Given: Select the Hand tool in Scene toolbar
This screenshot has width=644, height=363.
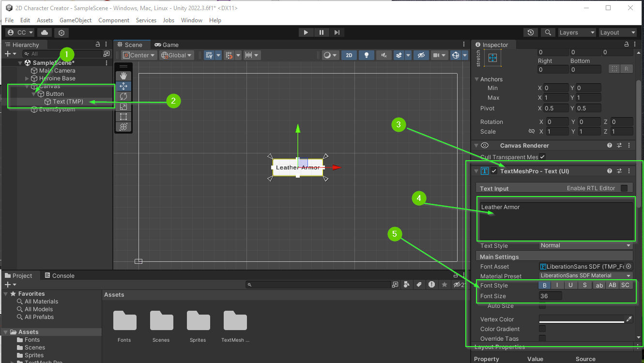Looking at the screenshot, I should pos(123,76).
